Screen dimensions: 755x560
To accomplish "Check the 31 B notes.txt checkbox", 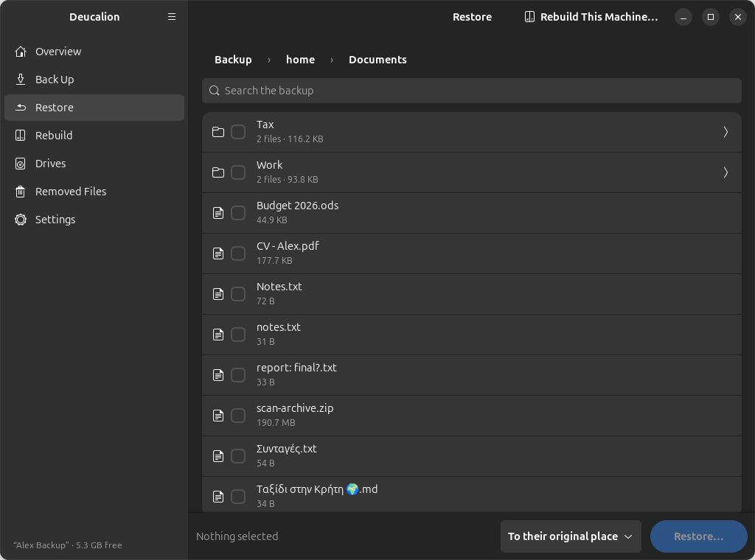I will (x=238, y=335).
